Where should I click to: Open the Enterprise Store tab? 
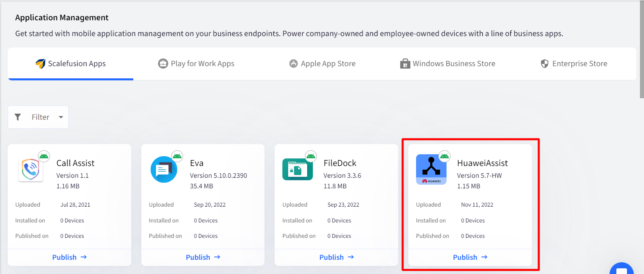click(x=574, y=64)
